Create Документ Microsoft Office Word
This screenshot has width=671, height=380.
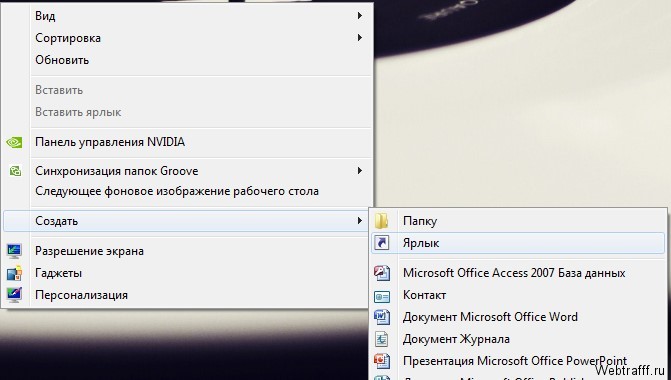518,317
